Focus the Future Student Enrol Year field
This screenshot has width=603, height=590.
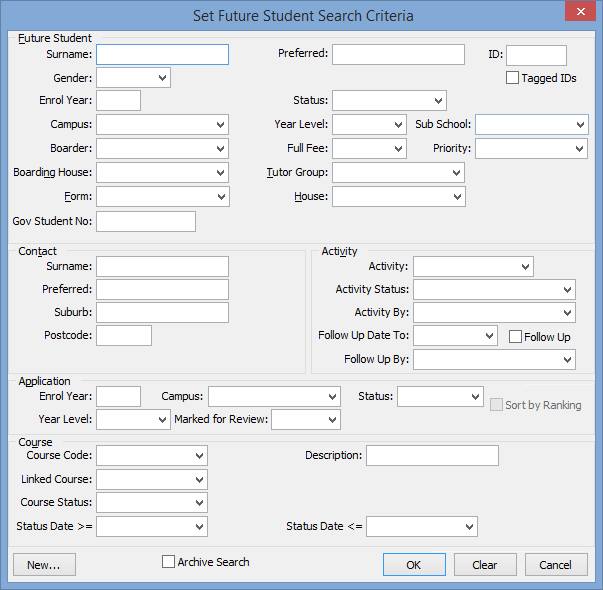[118, 101]
